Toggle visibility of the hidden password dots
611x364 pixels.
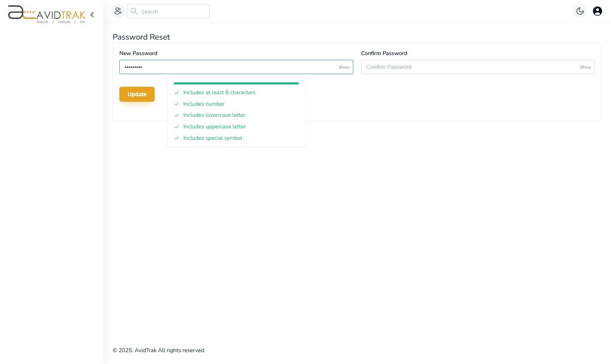pyautogui.click(x=343, y=67)
